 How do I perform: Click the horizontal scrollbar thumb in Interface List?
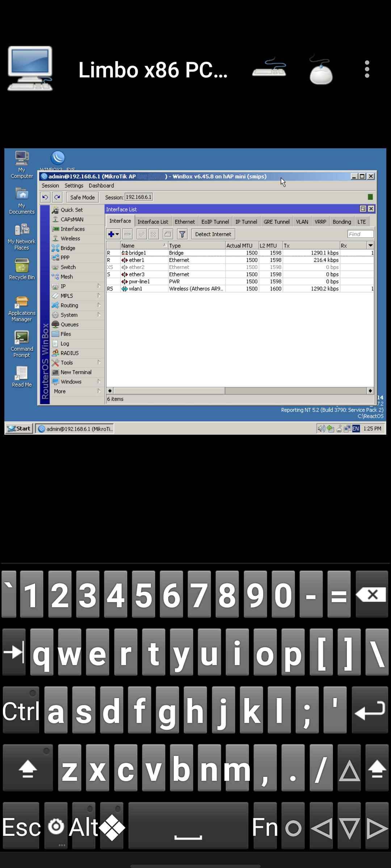(169, 391)
